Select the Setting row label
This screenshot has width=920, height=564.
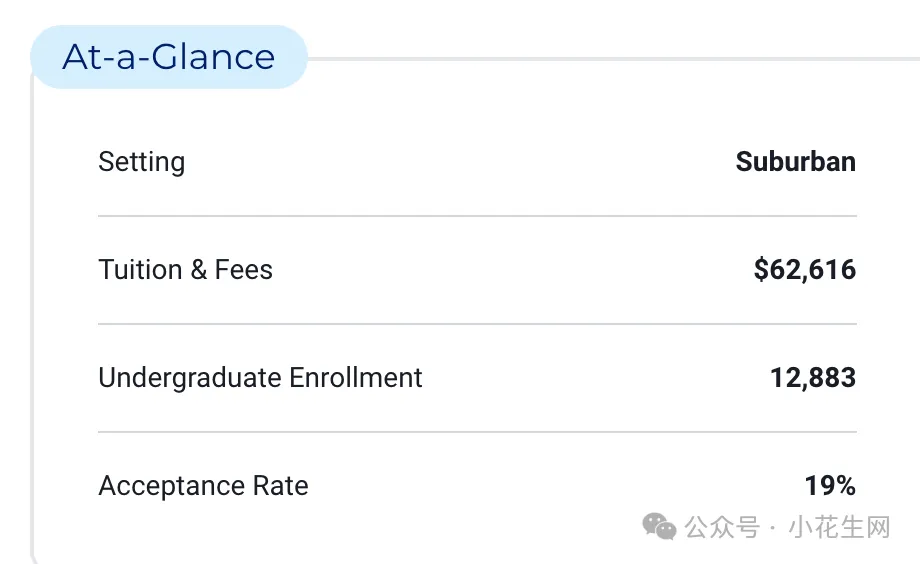tap(141, 162)
